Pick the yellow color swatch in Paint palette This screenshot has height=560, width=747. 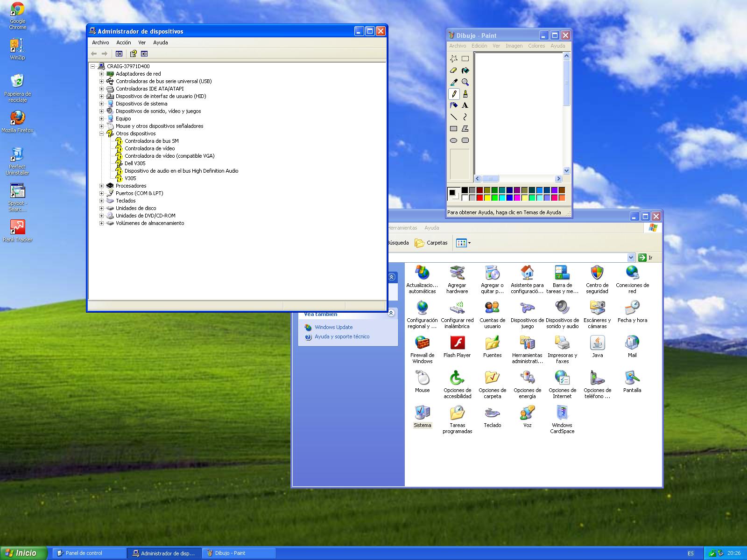(487, 198)
